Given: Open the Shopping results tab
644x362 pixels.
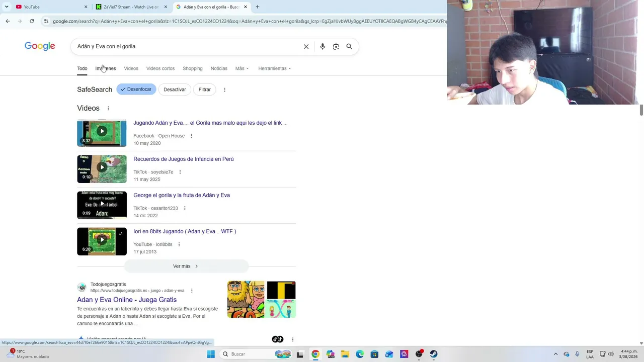Looking at the screenshot, I should (193, 68).
